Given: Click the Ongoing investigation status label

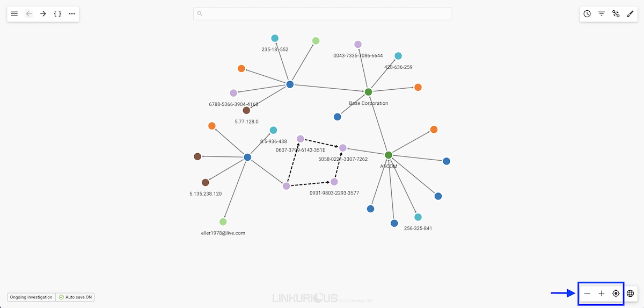Looking at the screenshot, I should [31, 297].
